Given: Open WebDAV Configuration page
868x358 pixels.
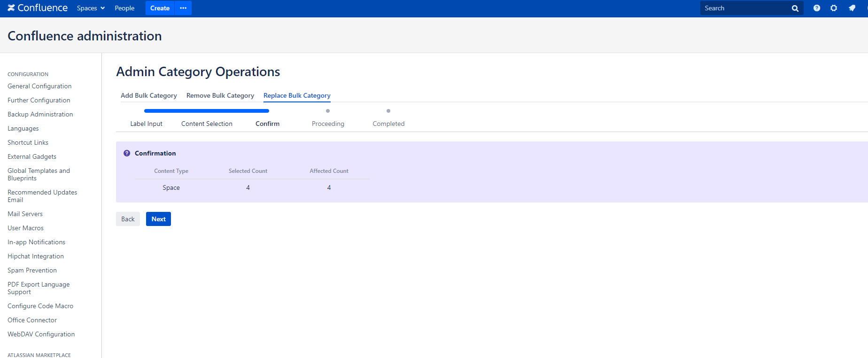Looking at the screenshot, I should click(x=41, y=334).
